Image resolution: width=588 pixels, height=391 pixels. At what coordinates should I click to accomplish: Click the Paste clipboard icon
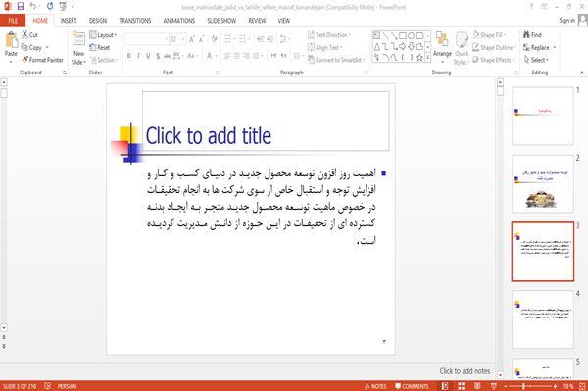(11, 40)
